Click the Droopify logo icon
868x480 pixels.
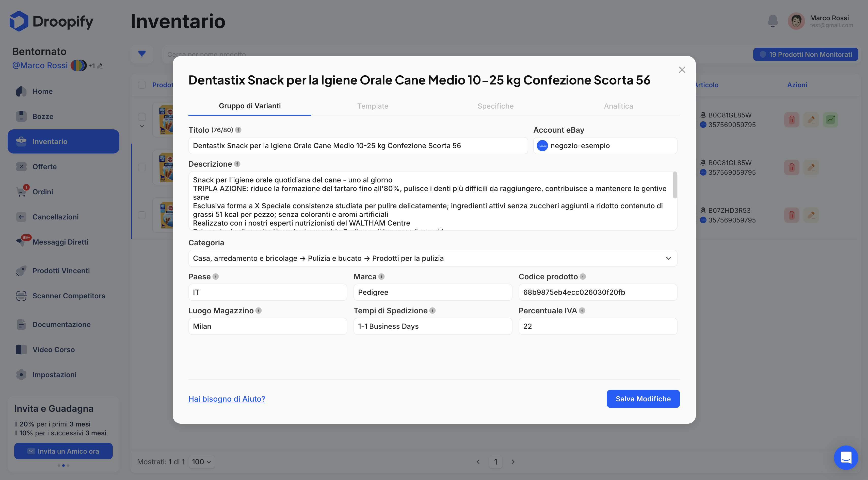coord(19,21)
